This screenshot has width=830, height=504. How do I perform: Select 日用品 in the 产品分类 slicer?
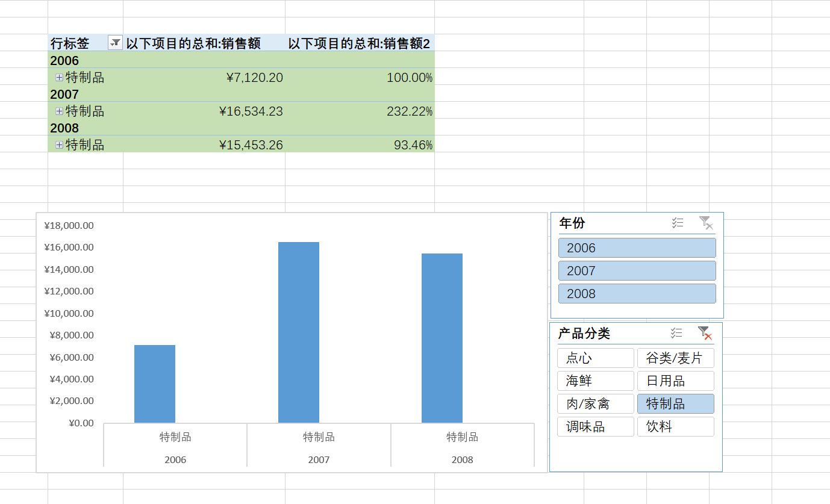pos(676,381)
